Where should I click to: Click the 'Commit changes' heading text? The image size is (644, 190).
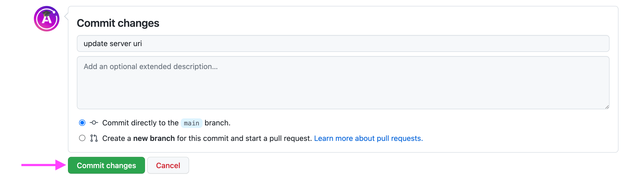(118, 23)
